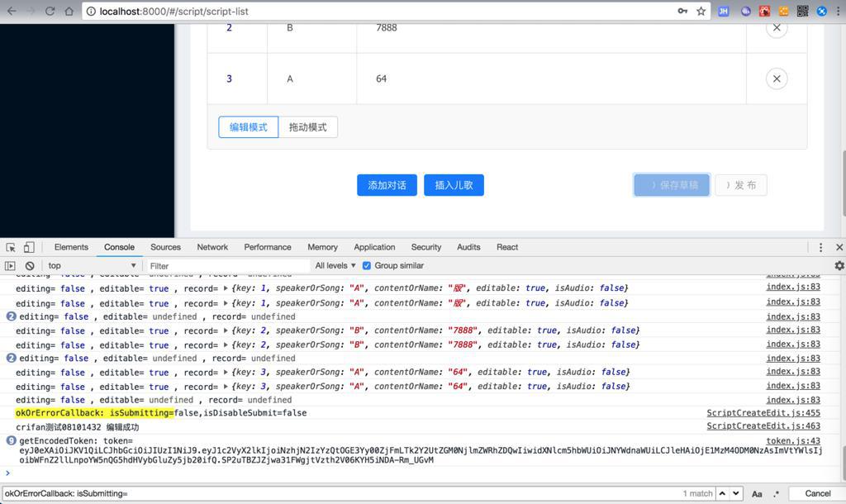Open the All levels log filter dropdown
The image size is (846, 504).
pyautogui.click(x=335, y=265)
